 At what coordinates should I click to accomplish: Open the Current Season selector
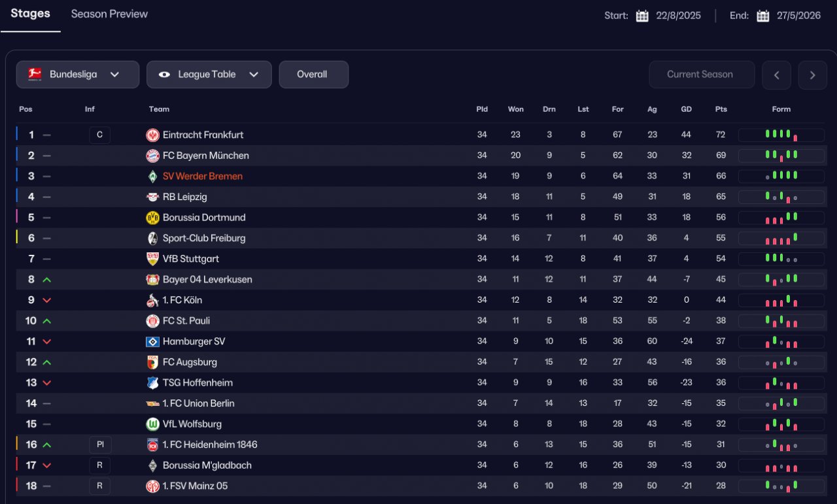(x=701, y=75)
